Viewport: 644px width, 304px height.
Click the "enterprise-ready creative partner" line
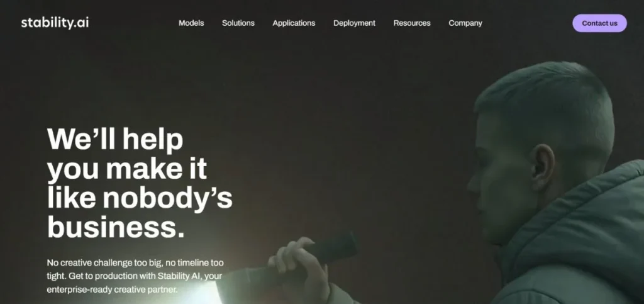coord(112,290)
